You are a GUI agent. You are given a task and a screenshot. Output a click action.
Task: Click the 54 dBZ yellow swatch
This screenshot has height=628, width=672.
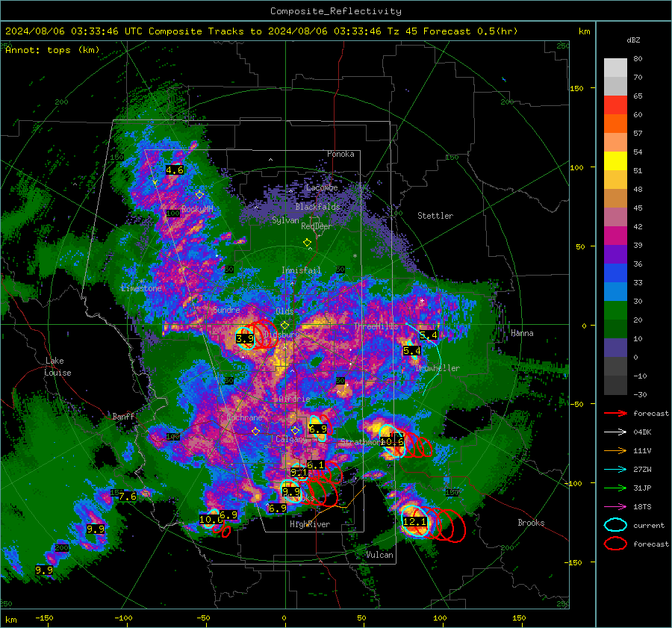click(615, 161)
